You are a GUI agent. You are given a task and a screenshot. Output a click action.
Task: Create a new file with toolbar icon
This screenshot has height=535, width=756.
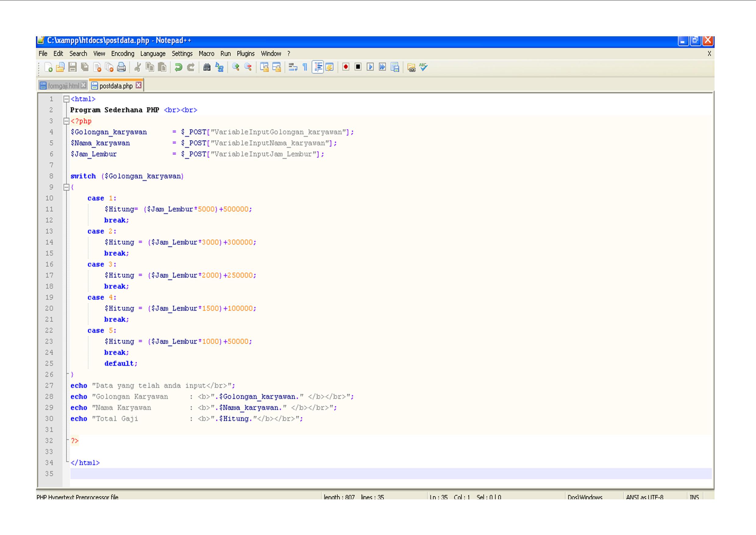pyautogui.click(x=48, y=67)
